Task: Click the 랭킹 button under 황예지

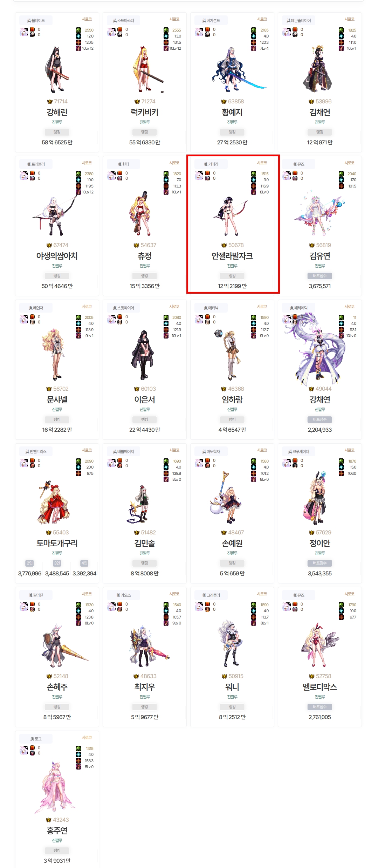Action: 232,132
